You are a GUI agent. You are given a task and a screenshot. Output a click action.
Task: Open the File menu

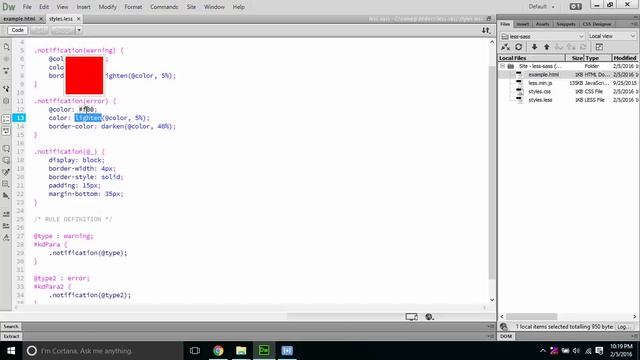(x=27, y=7)
